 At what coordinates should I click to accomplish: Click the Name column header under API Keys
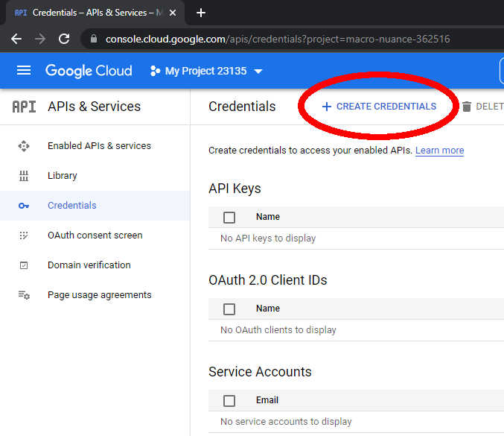coord(268,217)
